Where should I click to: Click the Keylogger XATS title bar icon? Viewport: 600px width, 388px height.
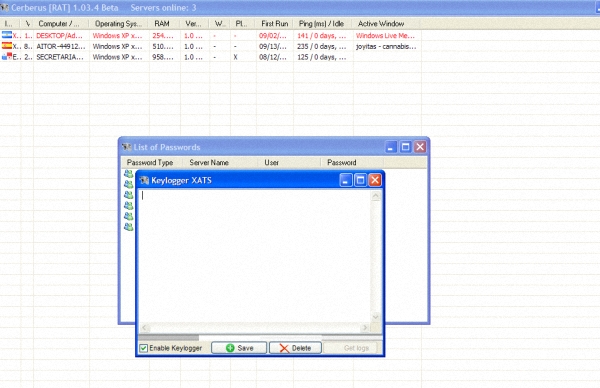tap(144, 180)
